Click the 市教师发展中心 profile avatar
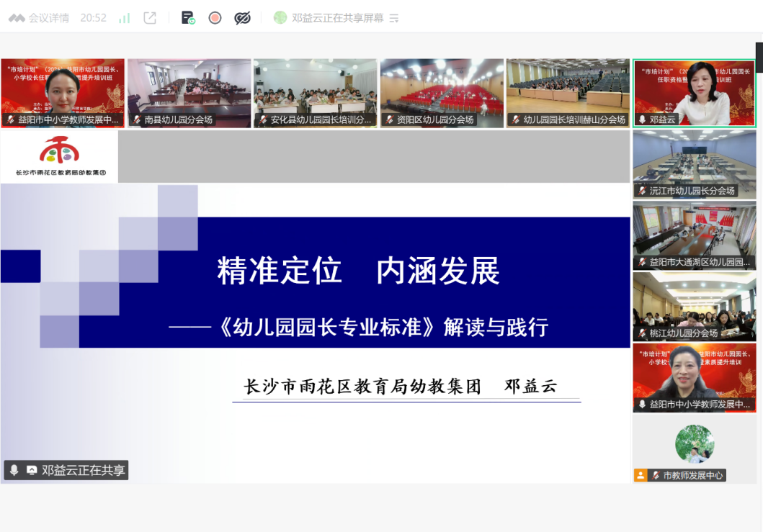This screenshot has width=763, height=532. (x=695, y=443)
